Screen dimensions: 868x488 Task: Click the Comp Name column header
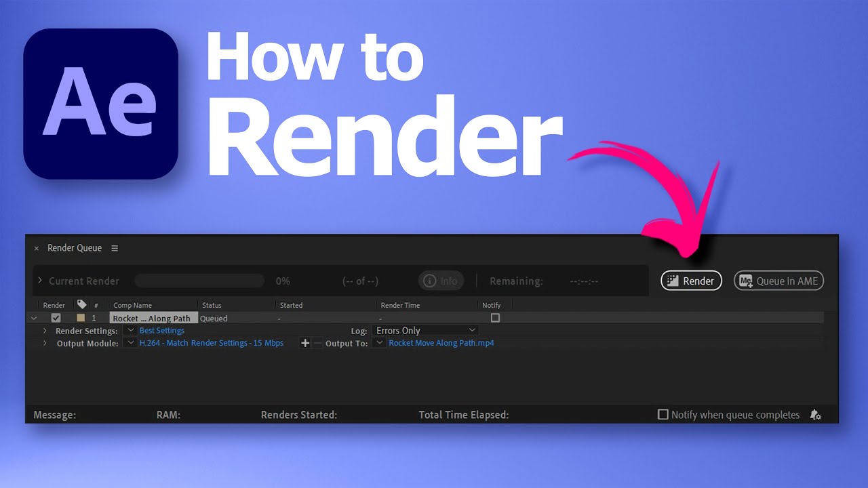tap(133, 305)
